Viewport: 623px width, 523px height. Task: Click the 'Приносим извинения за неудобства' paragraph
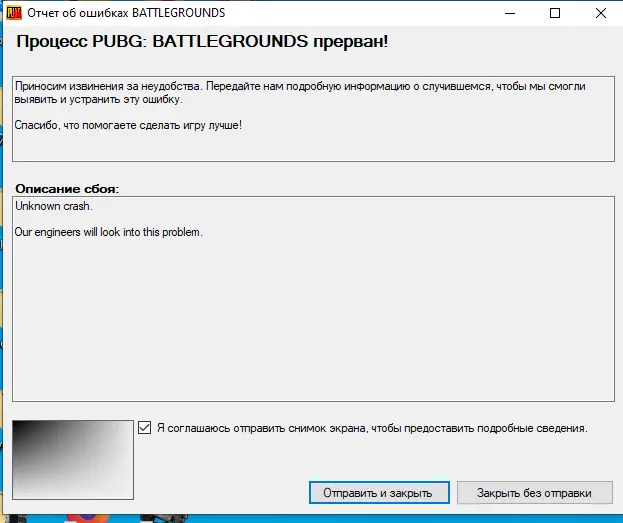(x=300, y=93)
